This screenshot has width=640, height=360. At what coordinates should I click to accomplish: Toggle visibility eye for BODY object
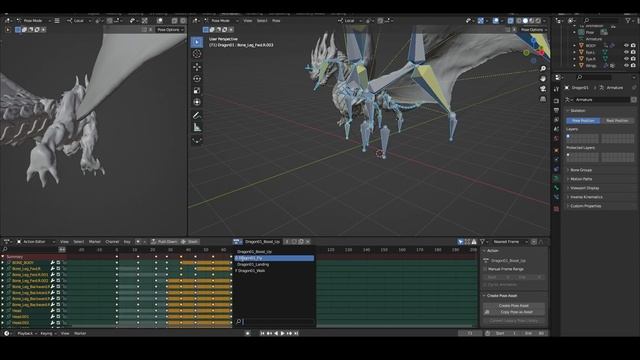tap(626, 46)
